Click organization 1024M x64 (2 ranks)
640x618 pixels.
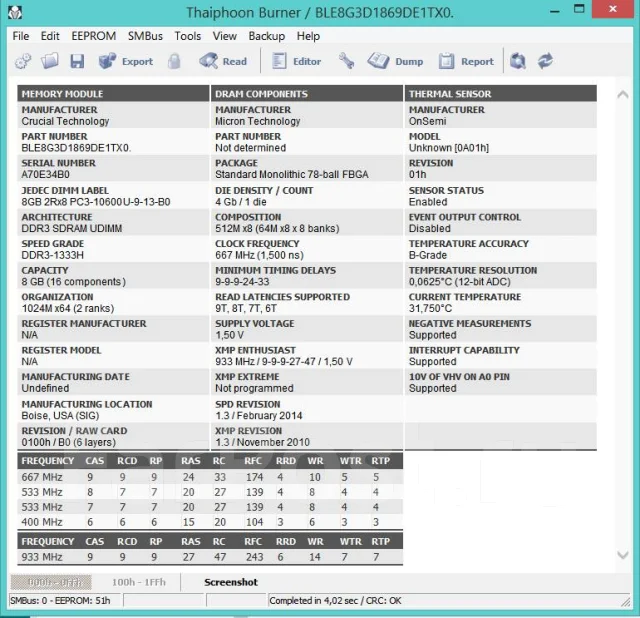68,308
